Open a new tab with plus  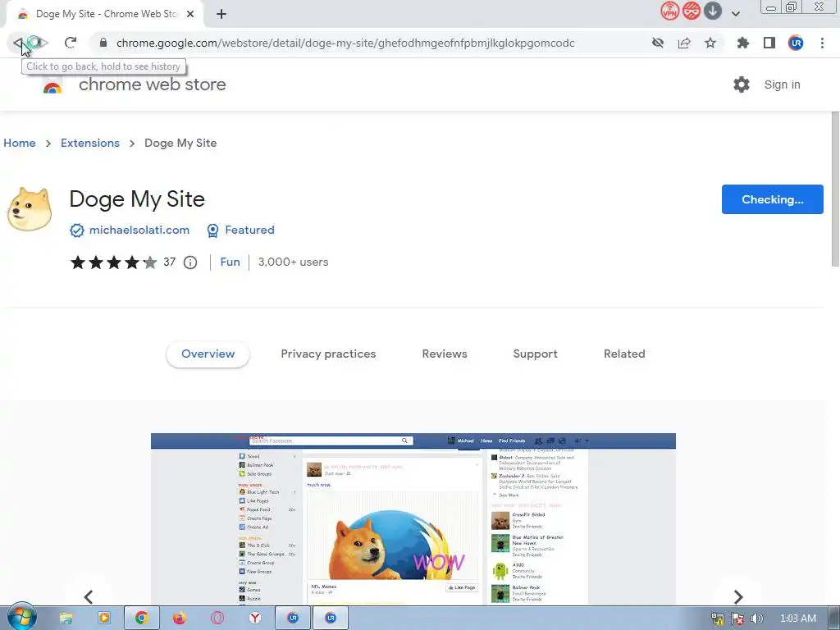coord(221,14)
